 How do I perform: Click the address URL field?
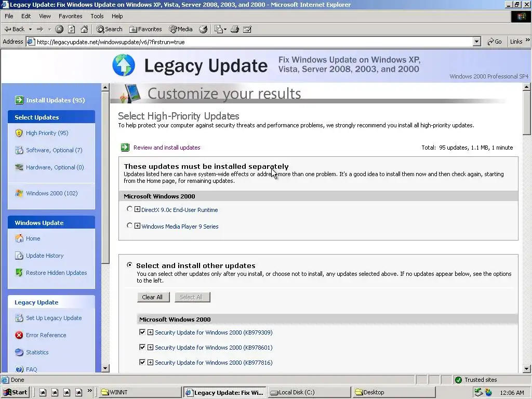point(253,42)
